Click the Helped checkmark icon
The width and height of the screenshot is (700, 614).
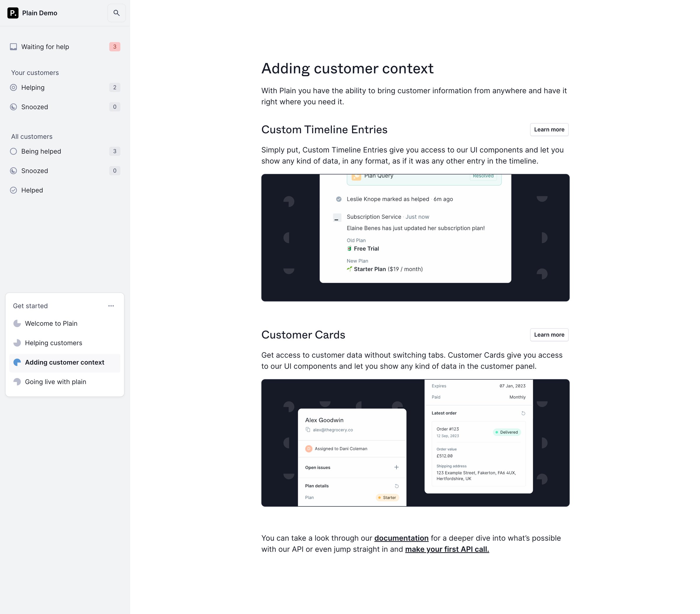13,190
